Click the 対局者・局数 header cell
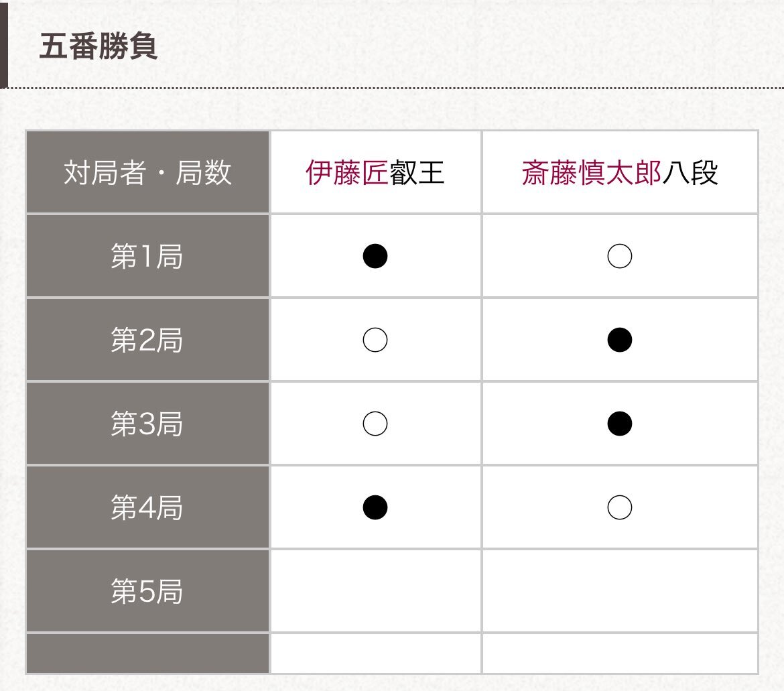Viewport: 784px width, 691px height. 147,172
